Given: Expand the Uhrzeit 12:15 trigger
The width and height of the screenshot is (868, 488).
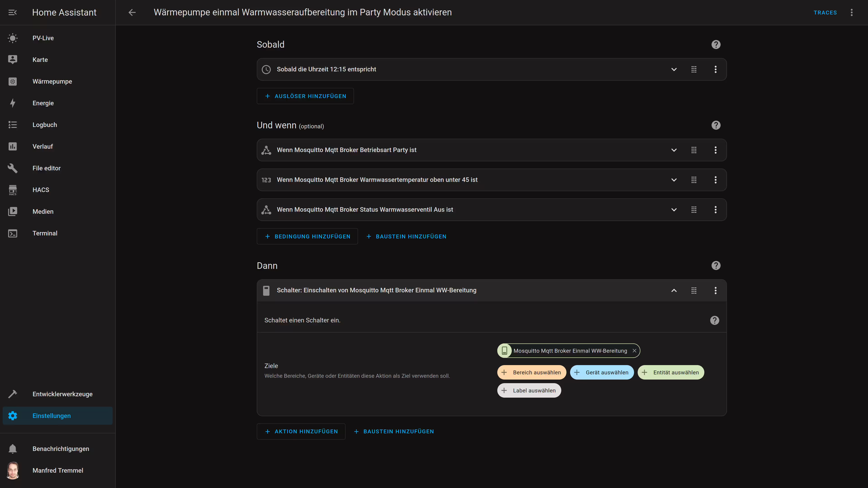Looking at the screenshot, I should coord(674,69).
